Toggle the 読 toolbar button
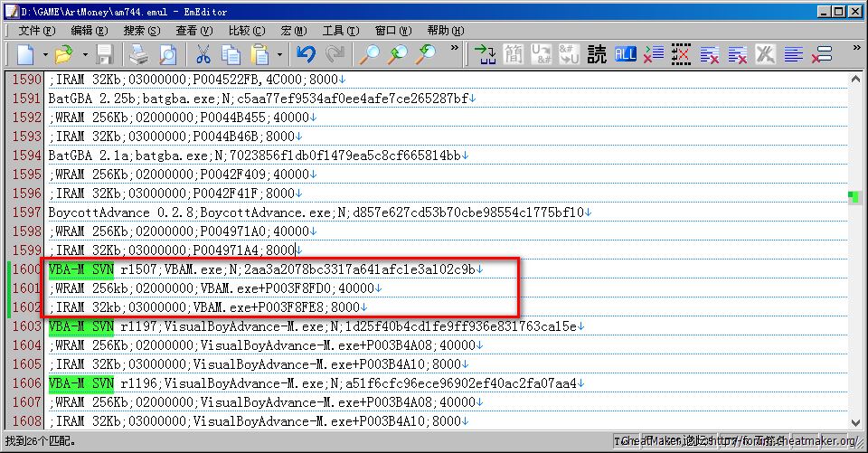This screenshot has width=868, height=453. point(597,55)
